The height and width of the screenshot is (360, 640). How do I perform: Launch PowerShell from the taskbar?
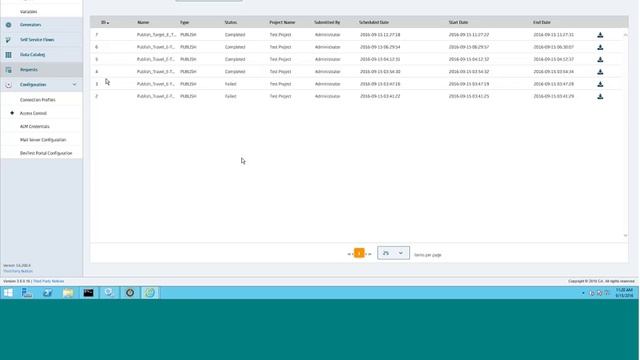click(x=47, y=293)
